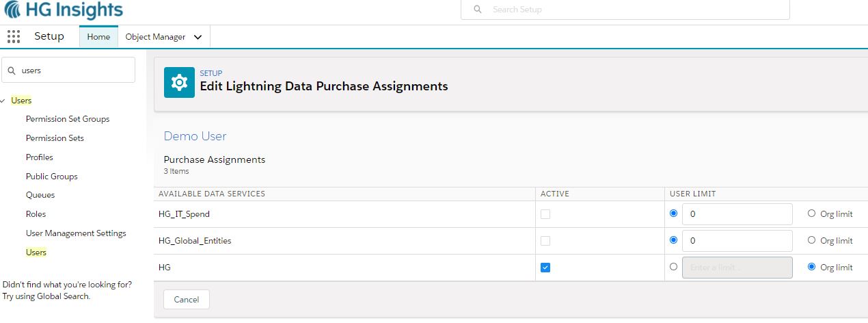Click the search icon in Quick Find box
Viewport: 868px width, 323px height.
coord(12,70)
